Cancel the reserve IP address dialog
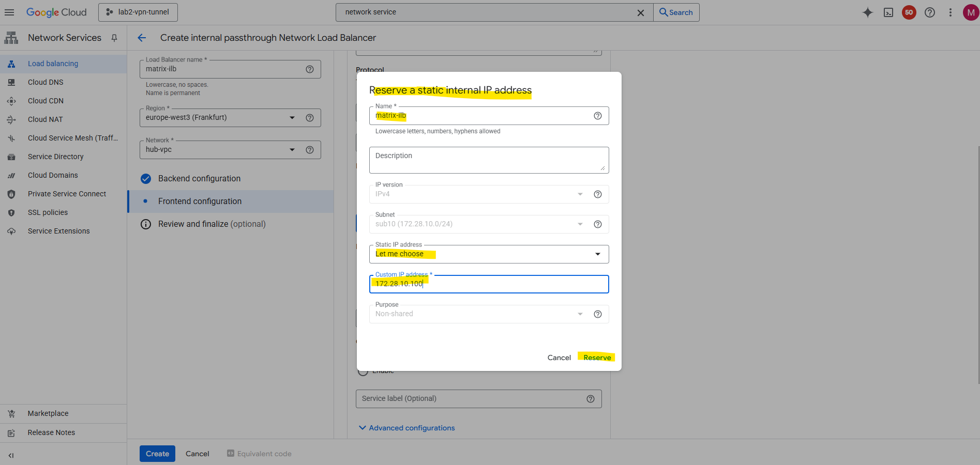980x465 pixels. coord(559,358)
